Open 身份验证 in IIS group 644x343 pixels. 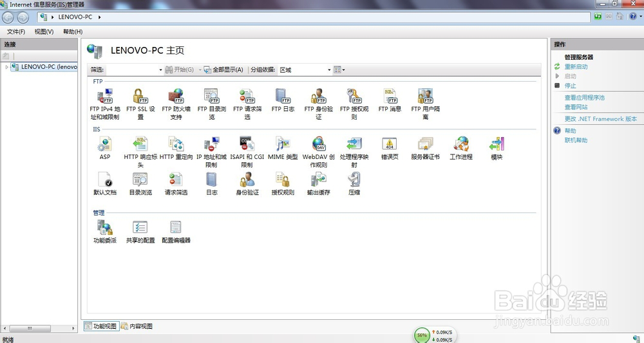[247, 183]
